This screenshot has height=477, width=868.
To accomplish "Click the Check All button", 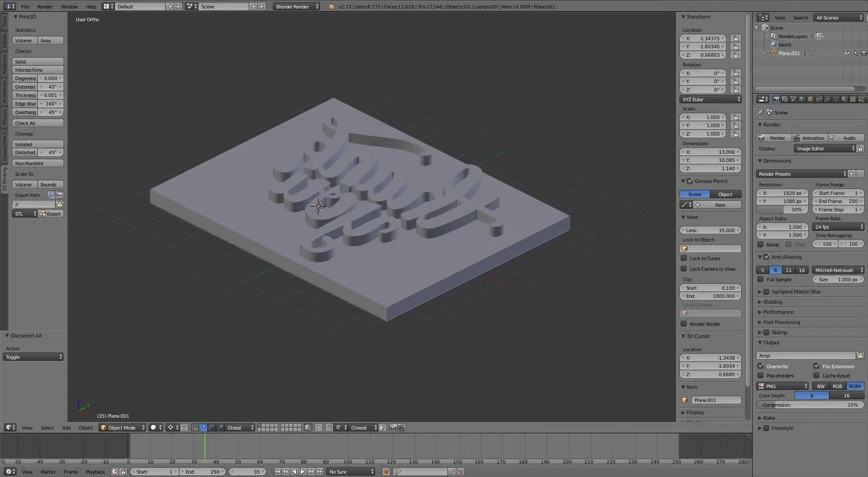I will coord(38,123).
